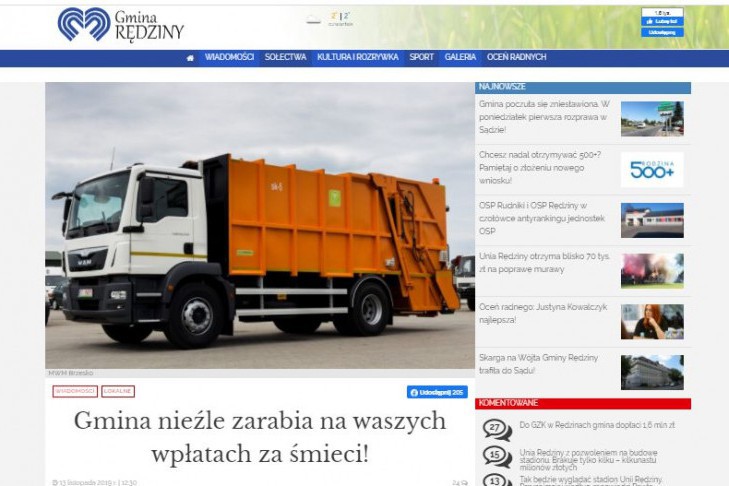Open OCEŃ RADNYCH in navigation
The image size is (729, 486).
coord(517,58)
